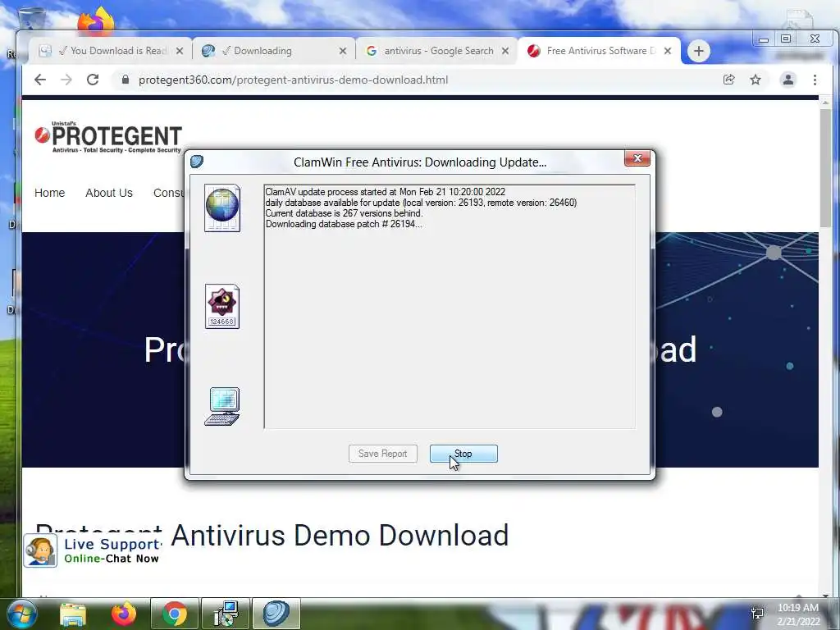Click the taskbar clock showing 10:19 AM

798,614
